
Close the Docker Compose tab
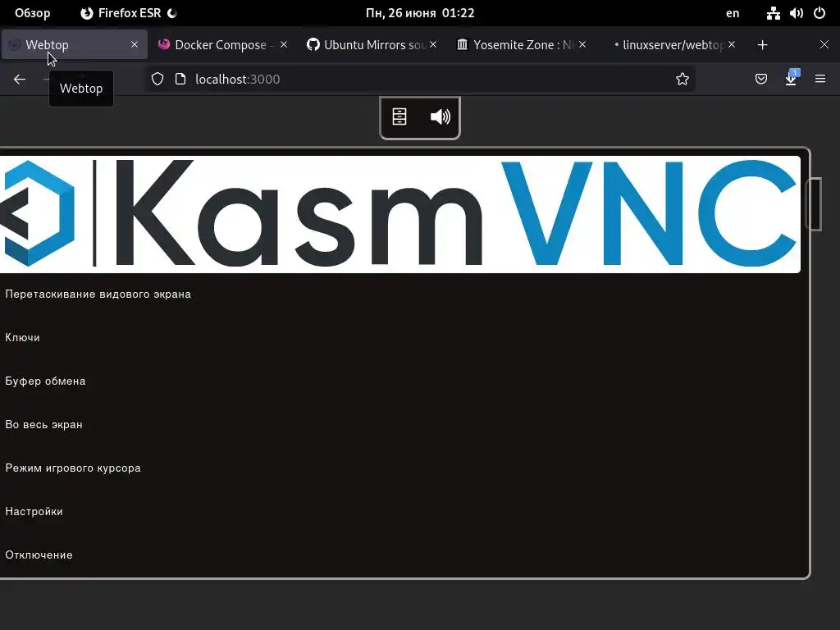(284, 44)
